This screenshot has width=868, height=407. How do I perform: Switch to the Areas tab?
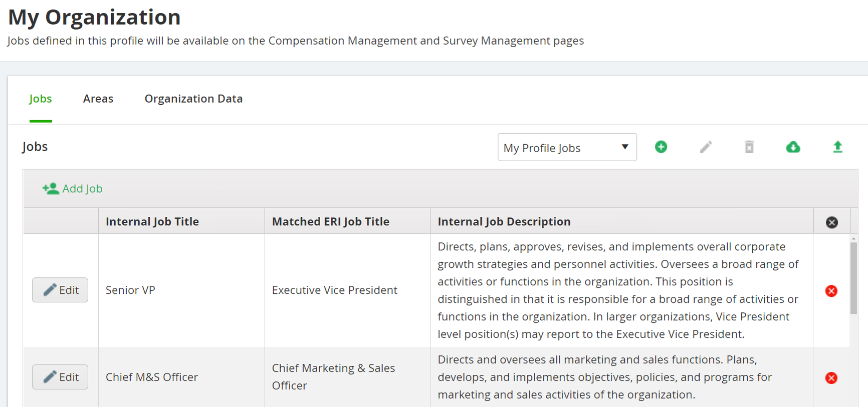pos(98,99)
